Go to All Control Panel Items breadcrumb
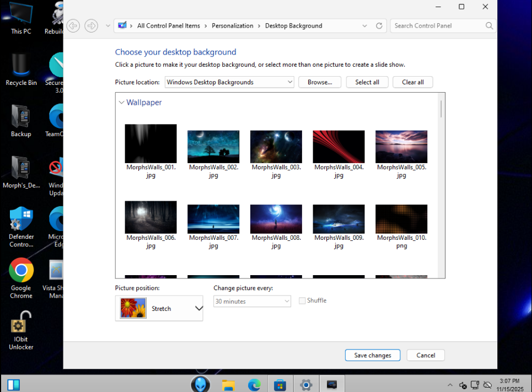The image size is (532, 392). pyautogui.click(x=168, y=26)
